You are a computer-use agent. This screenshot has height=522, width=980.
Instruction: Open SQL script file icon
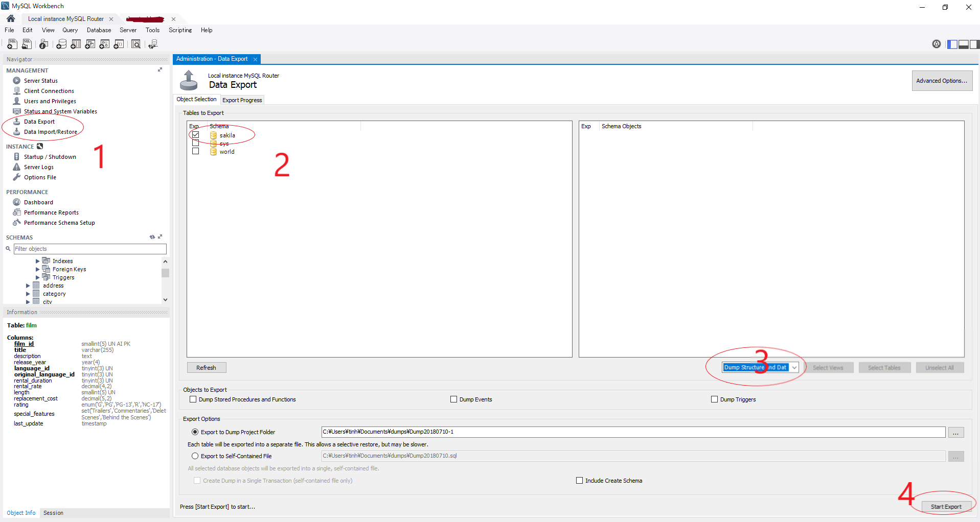coord(27,44)
